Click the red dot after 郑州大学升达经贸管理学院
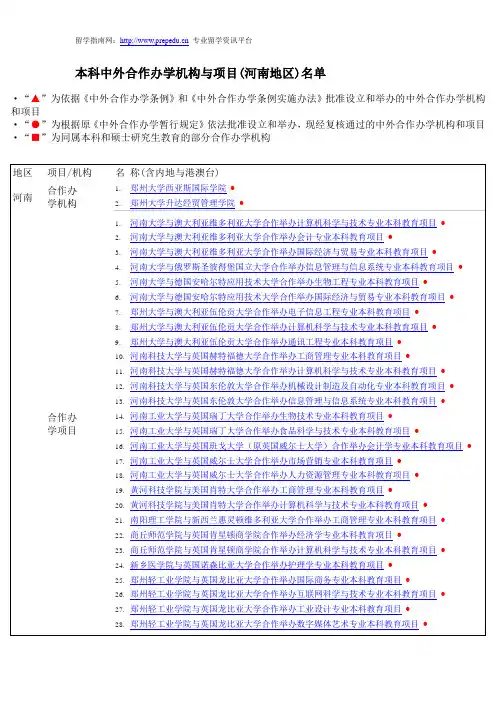496x702 pixels. [x=241, y=203]
